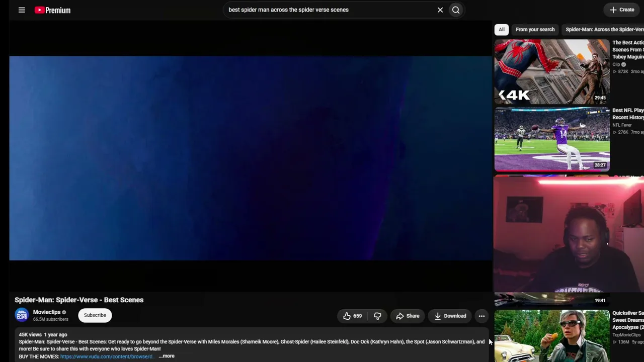
Task: Select the All filter chip
Action: pos(502,30)
